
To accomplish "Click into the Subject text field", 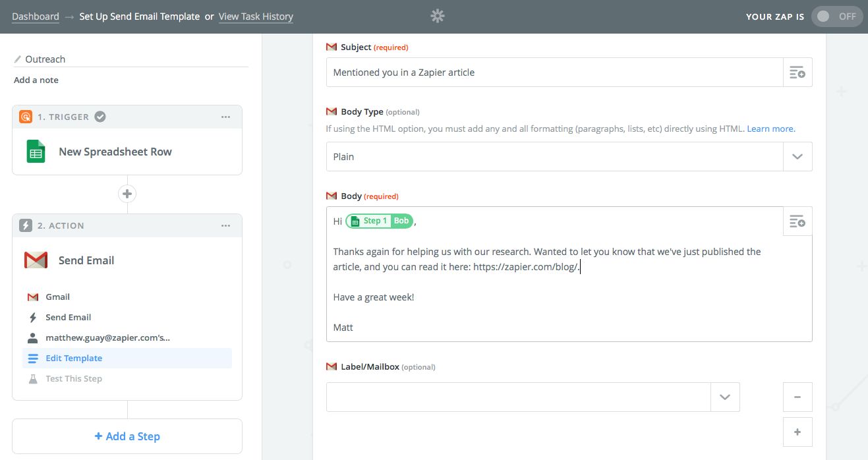I will point(554,72).
